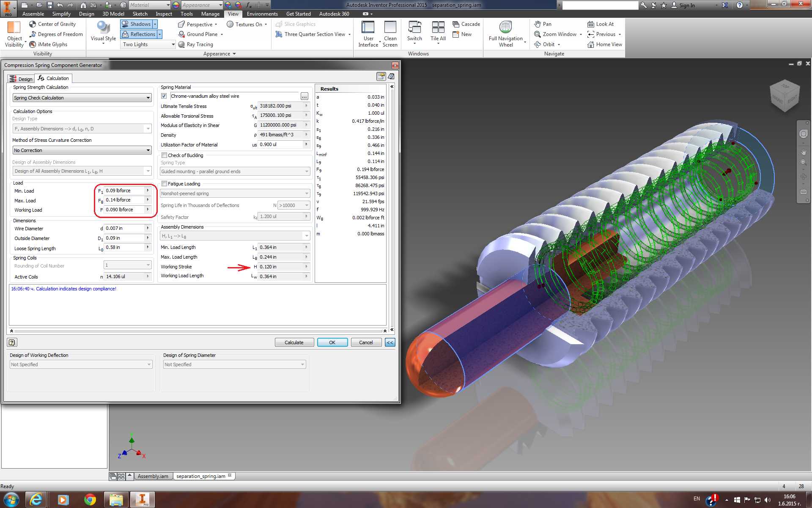Viewport: 812px width, 508px height.
Task: Select the Pan tool
Action: coord(543,24)
